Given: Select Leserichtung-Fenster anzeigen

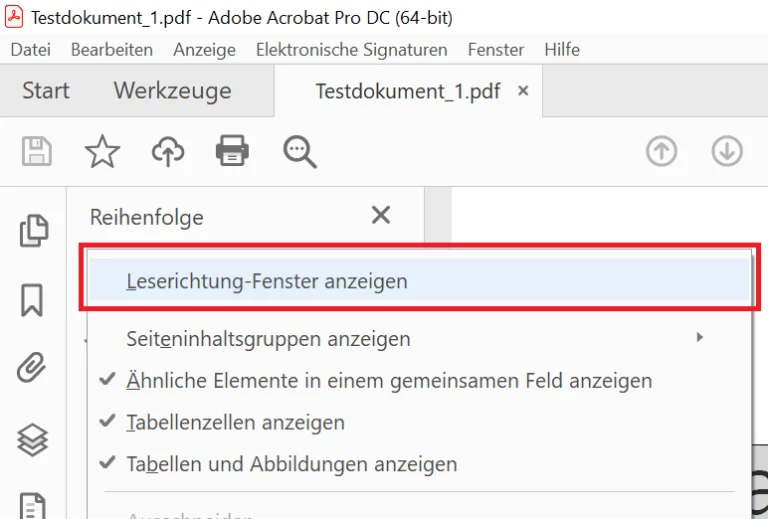Looking at the screenshot, I should click(x=267, y=281).
